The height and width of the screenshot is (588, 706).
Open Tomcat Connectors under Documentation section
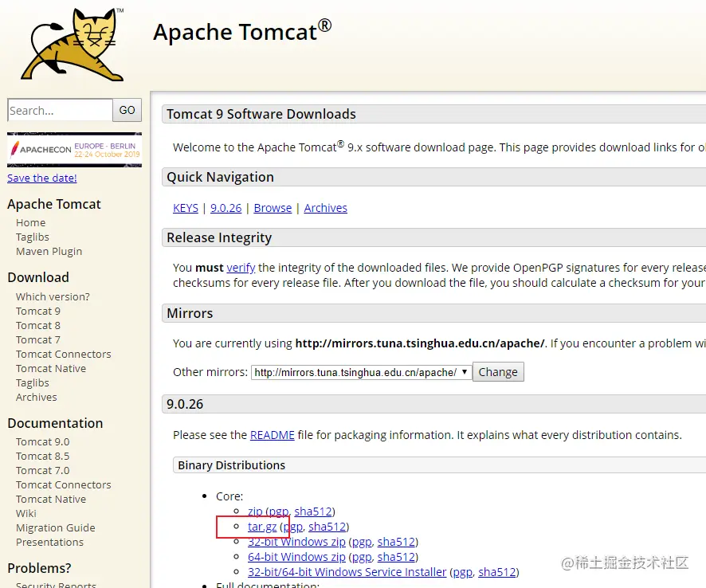(64, 485)
